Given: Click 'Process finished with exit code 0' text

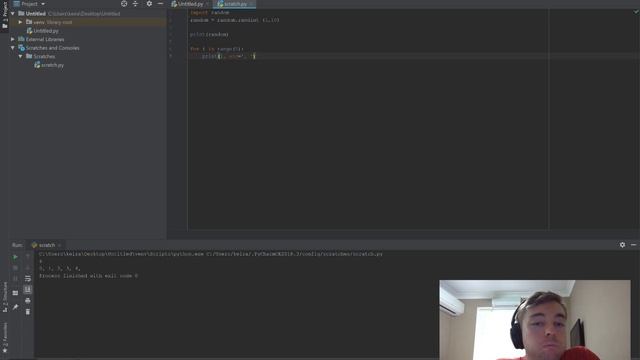Looking at the screenshot, I should pyautogui.click(x=89, y=276).
